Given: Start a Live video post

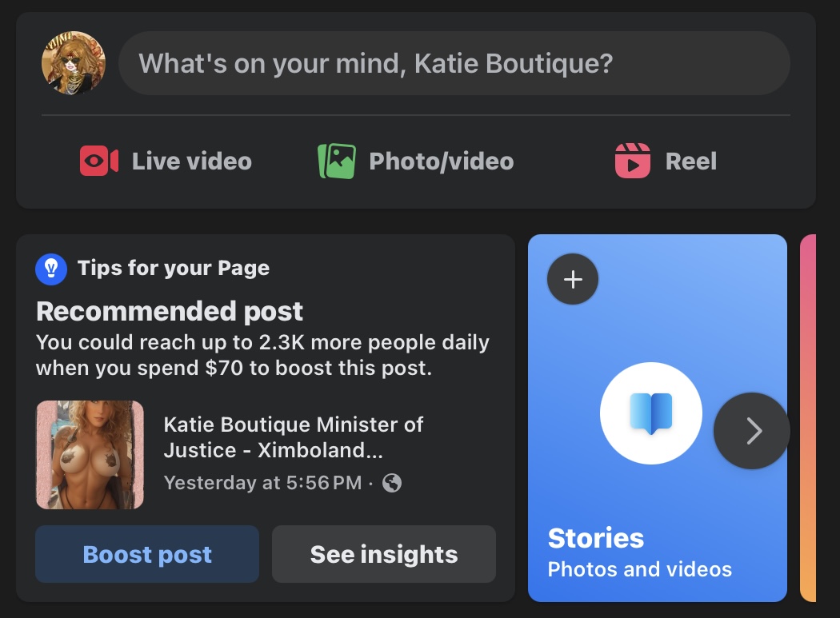Looking at the screenshot, I should (166, 161).
